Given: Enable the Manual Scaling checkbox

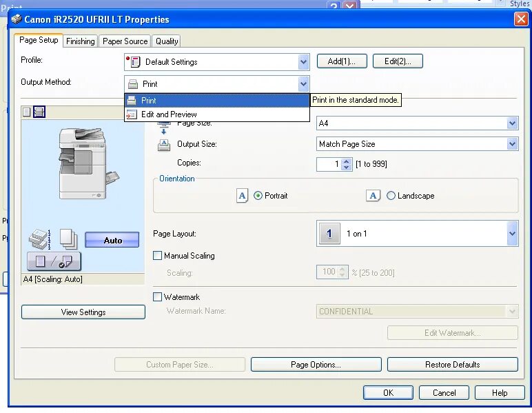Looking at the screenshot, I should point(157,256).
